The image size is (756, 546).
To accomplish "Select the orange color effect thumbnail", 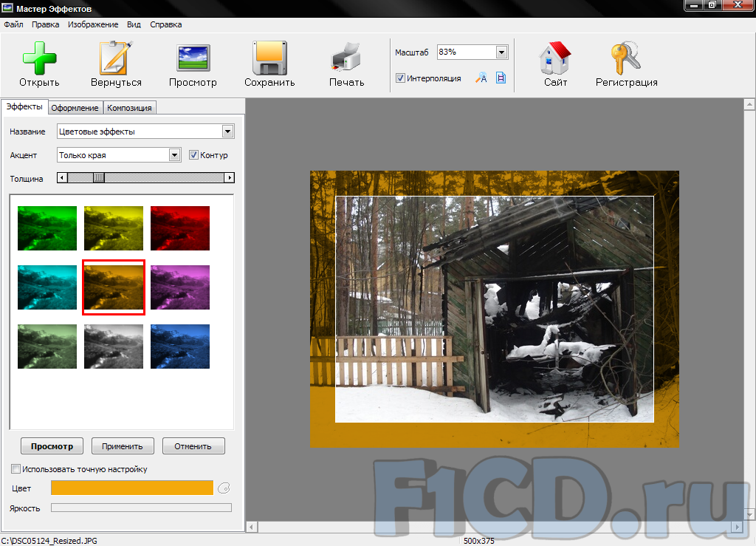I will coord(114,287).
